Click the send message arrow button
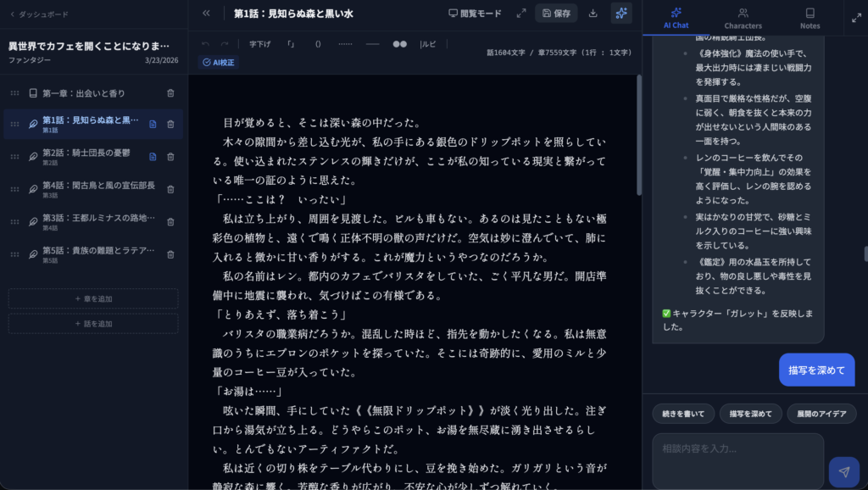The image size is (868, 490). click(x=843, y=471)
